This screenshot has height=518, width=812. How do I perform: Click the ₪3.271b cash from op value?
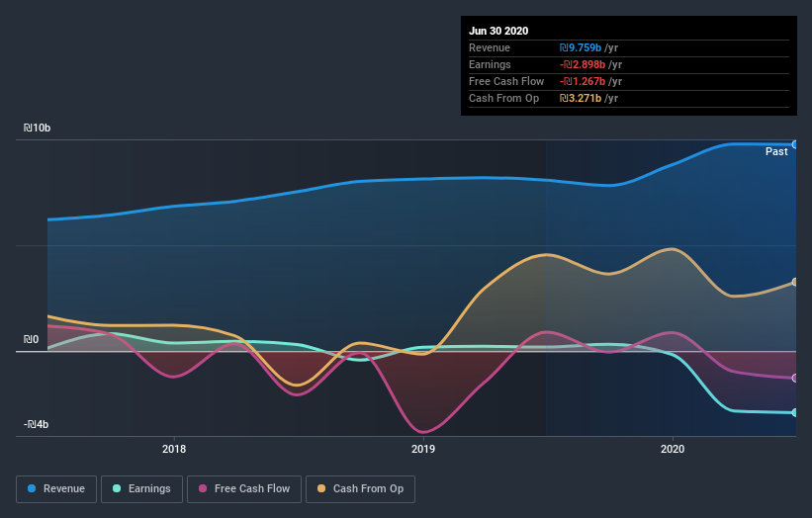coord(580,98)
